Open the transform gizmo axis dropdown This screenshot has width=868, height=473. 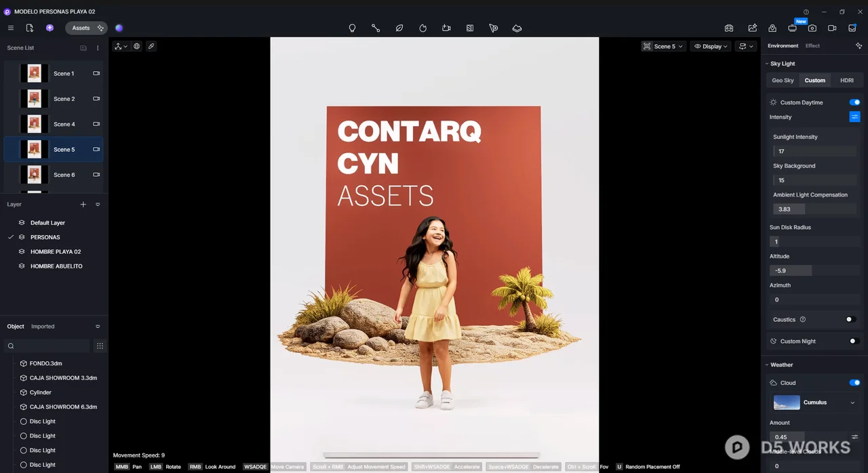tap(121, 46)
